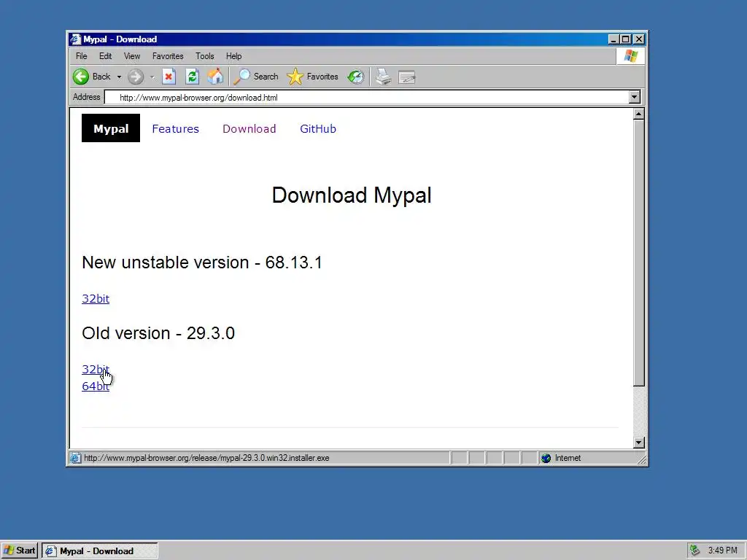Click the 'Download Mypal' heading text
The width and height of the screenshot is (747, 560).
[352, 195]
